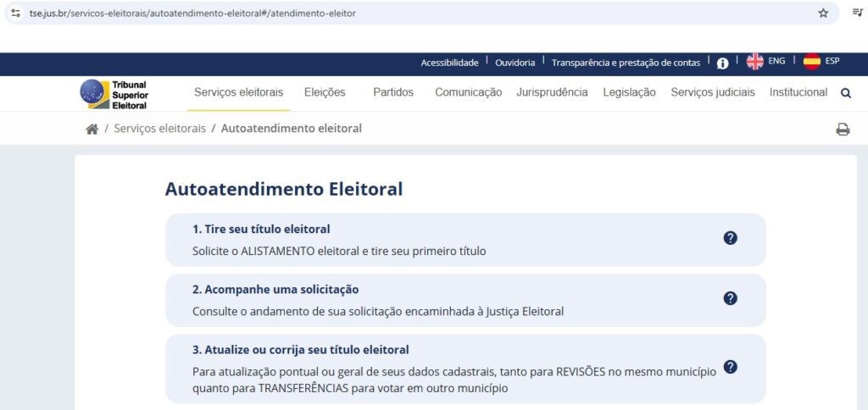This screenshot has height=410, width=868.
Task: Switch language with the ENG link
Action: click(x=776, y=61)
